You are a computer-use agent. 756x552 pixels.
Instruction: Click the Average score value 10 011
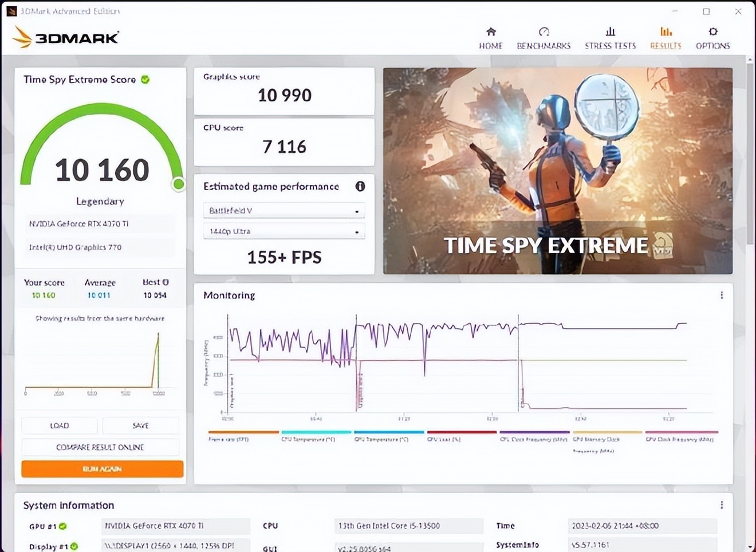click(99, 295)
